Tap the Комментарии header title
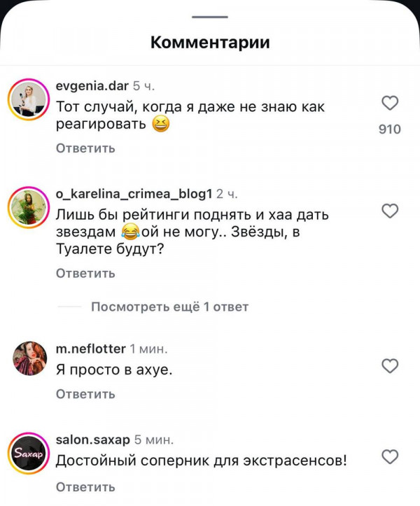Screen dimensions: 420x506 pyautogui.click(x=210, y=42)
